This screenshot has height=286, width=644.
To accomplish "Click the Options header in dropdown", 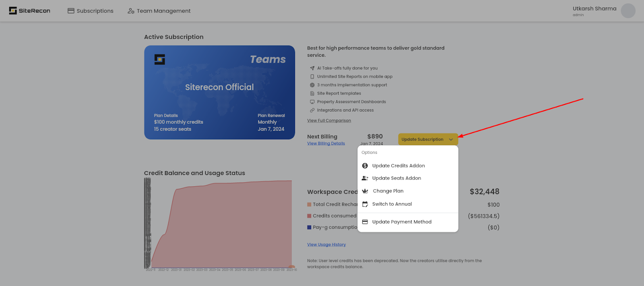I will coord(369,153).
